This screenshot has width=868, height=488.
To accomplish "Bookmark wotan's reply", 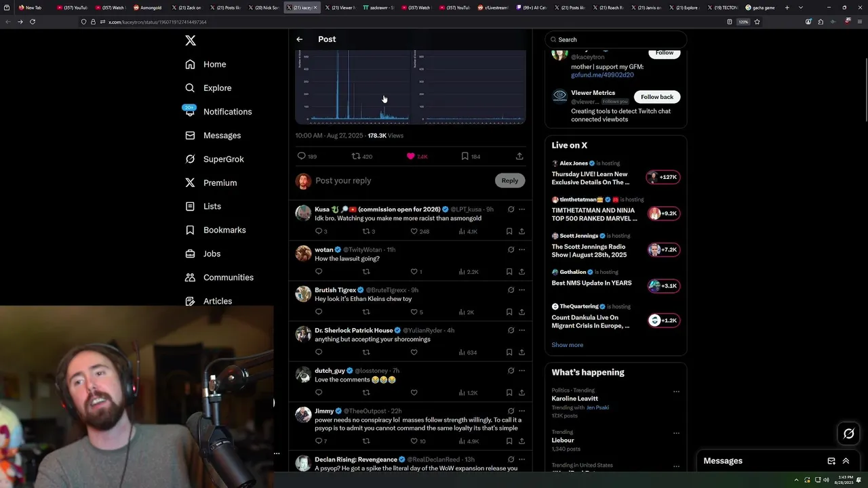I will (x=509, y=272).
